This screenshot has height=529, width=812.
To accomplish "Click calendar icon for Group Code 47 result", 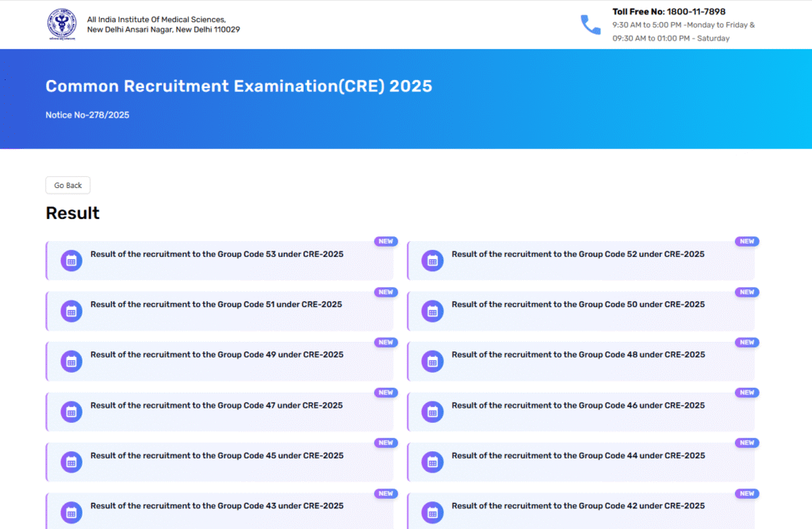I will [71, 412].
